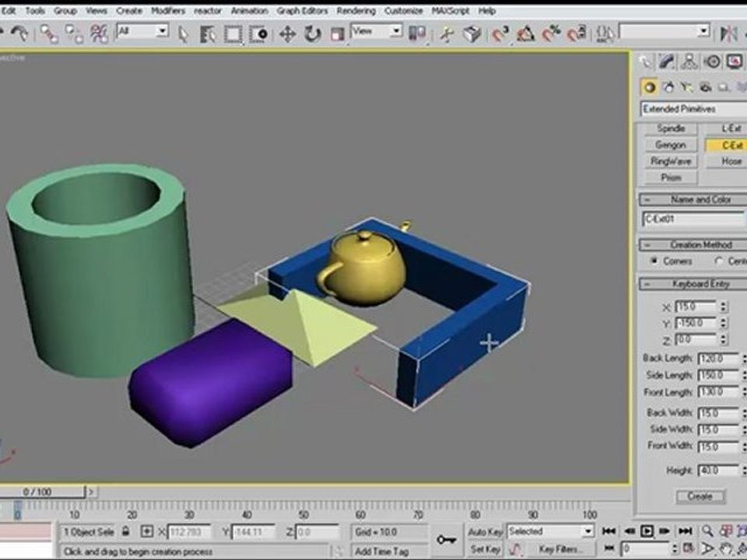
Task: Click the Create button
Action: pos(699,496)
